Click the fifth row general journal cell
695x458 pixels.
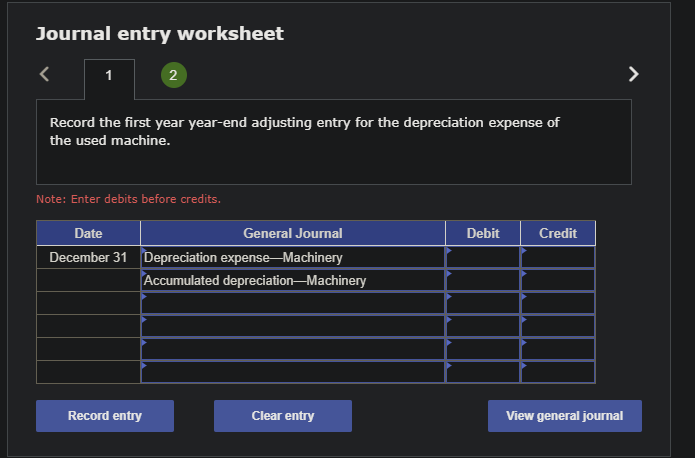(293, 349)
